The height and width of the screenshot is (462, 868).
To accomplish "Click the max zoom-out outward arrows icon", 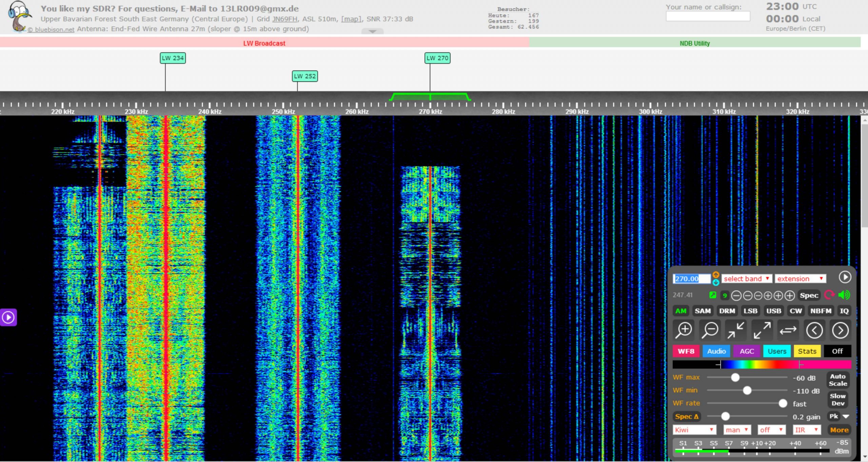I will pyautogui.click(x=762, y=330).
